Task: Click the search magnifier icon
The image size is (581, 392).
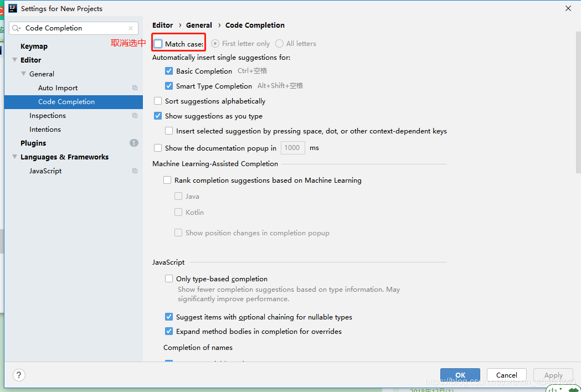Action: (16, 28)
